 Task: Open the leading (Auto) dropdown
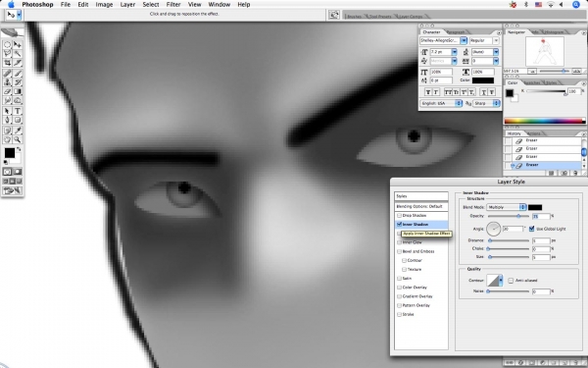click(496, 52)
